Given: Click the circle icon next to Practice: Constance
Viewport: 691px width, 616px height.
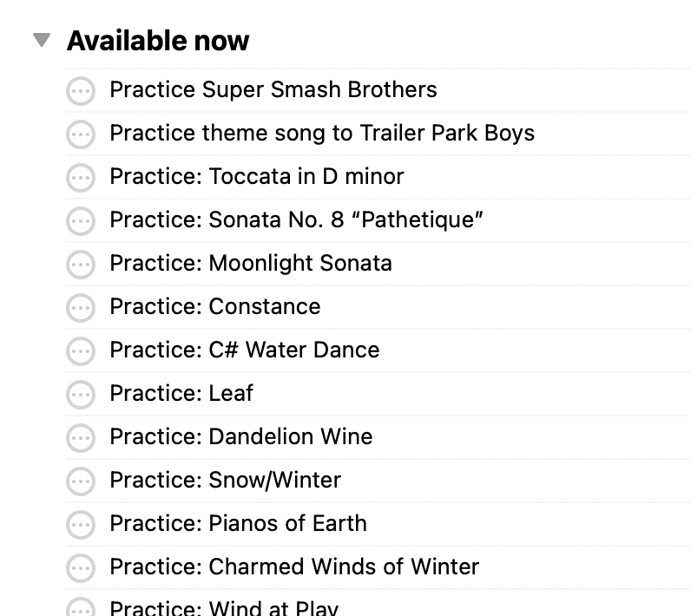Looking at the screenshot, I should click(x=81, y=307).
